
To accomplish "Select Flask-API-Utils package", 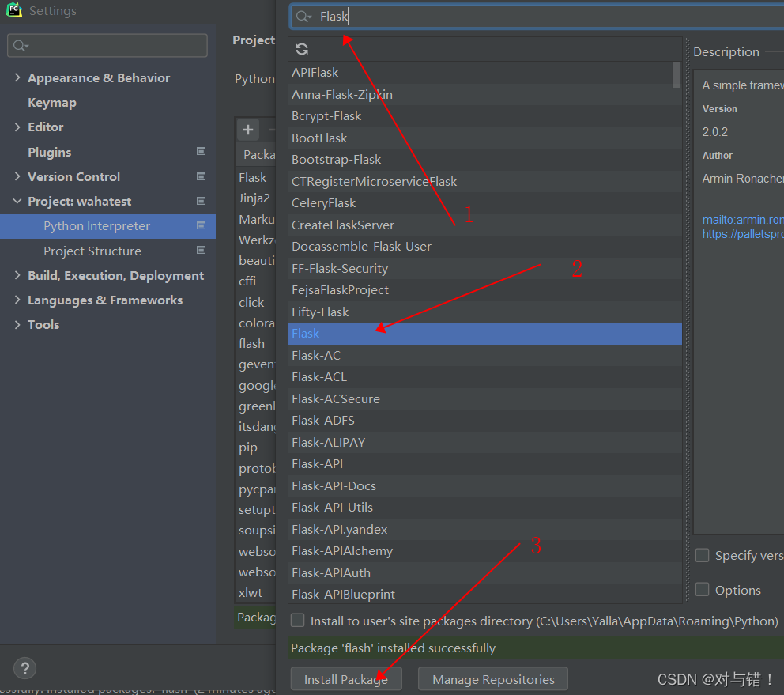I will pos(485,508).
